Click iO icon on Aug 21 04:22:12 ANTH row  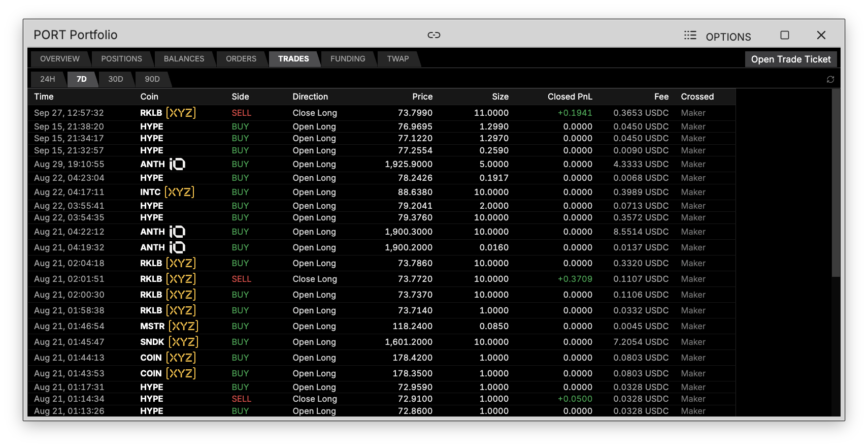pyautogui.click(x=177, y=232)
